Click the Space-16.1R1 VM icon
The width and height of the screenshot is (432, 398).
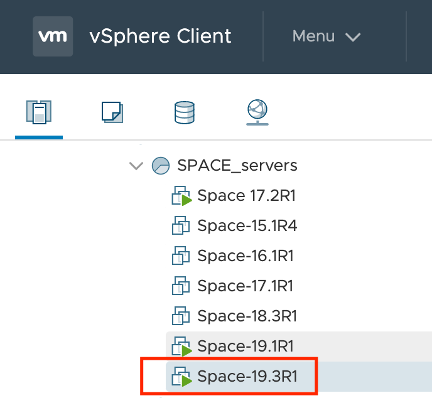pyautogui.click(x=181, y=256)
